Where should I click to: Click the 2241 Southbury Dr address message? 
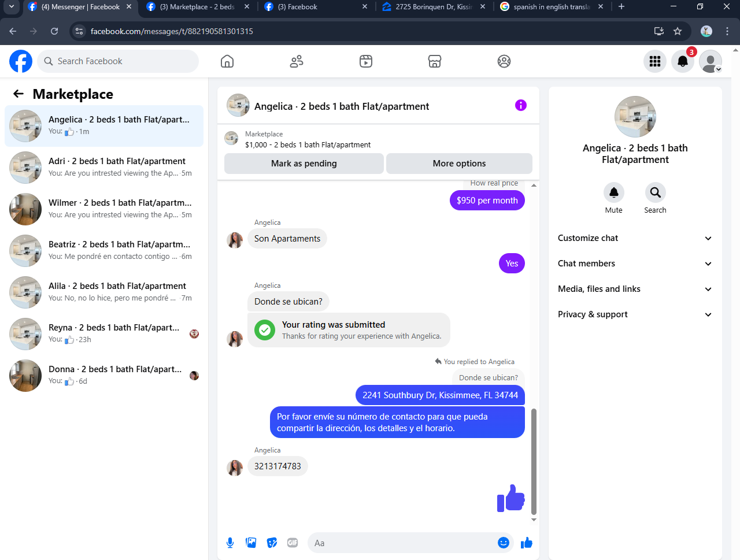click(x=440, y=395)
